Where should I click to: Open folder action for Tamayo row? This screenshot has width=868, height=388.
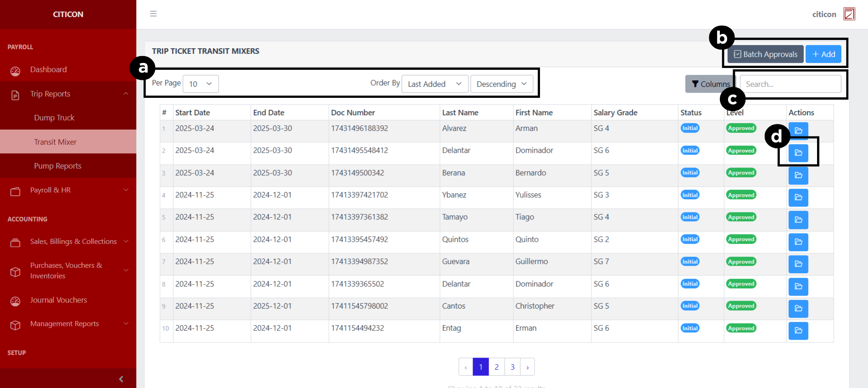coord(798,220)
